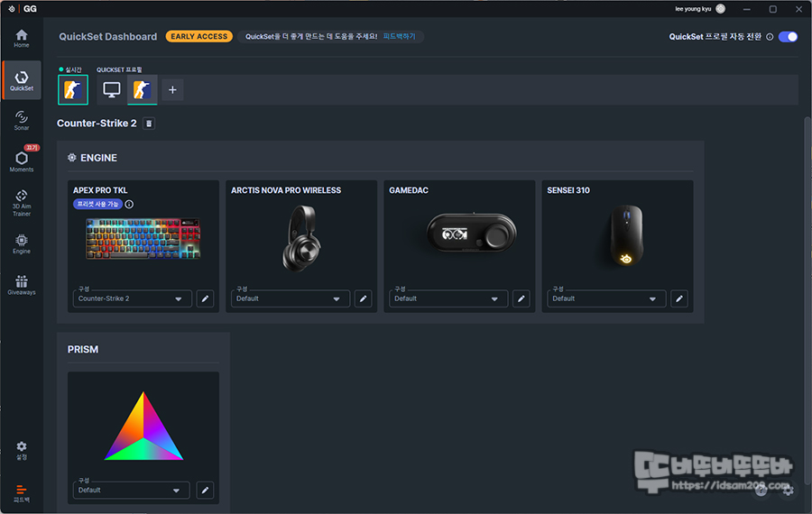Open the Sensei 310 config dropdown

coord(606,298)
